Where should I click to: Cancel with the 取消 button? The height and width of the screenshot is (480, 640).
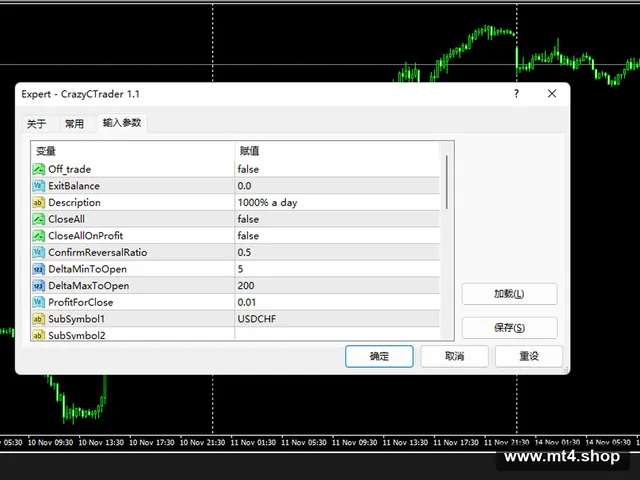[x=454, y=356]
